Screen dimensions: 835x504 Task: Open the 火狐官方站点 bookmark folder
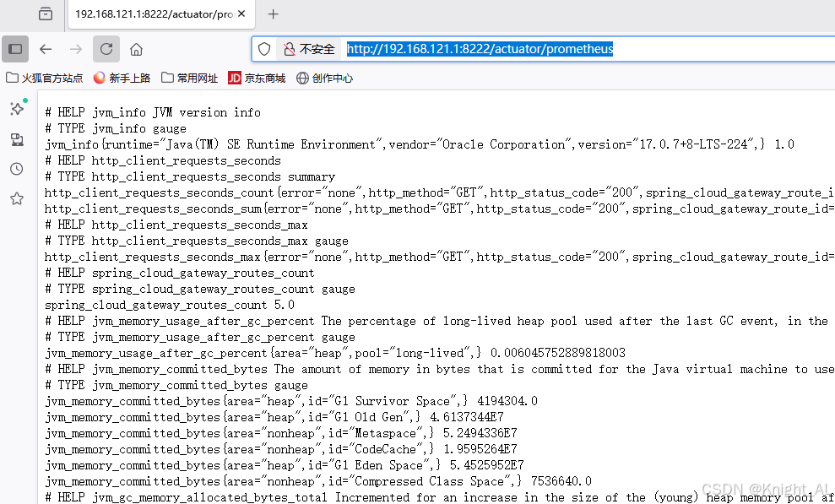(45, 79)
